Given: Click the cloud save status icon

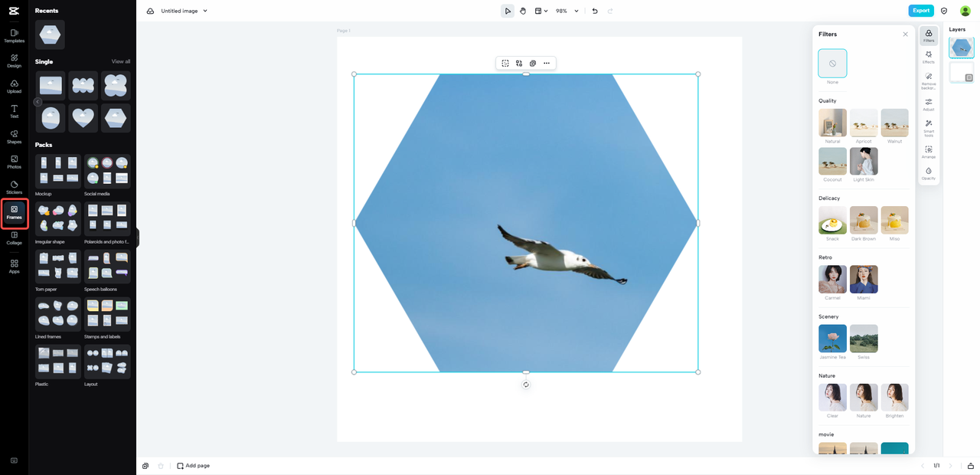Looking at the screenshot, I should [150, 11].
